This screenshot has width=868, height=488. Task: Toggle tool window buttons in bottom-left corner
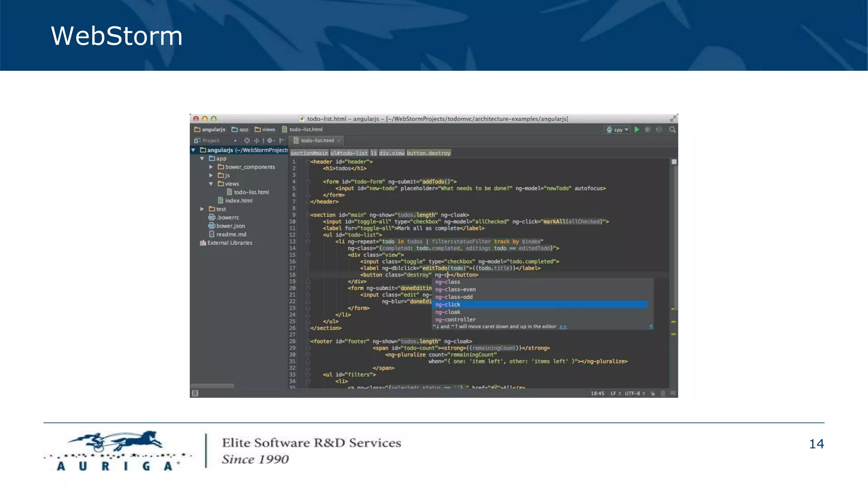[195, 393]
